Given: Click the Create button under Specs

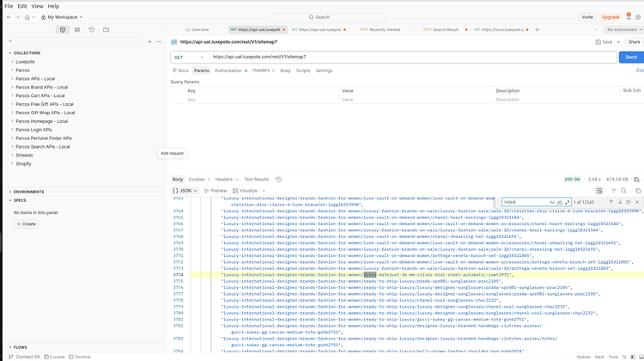Looking at the screenshot, I should click(27, 224).
